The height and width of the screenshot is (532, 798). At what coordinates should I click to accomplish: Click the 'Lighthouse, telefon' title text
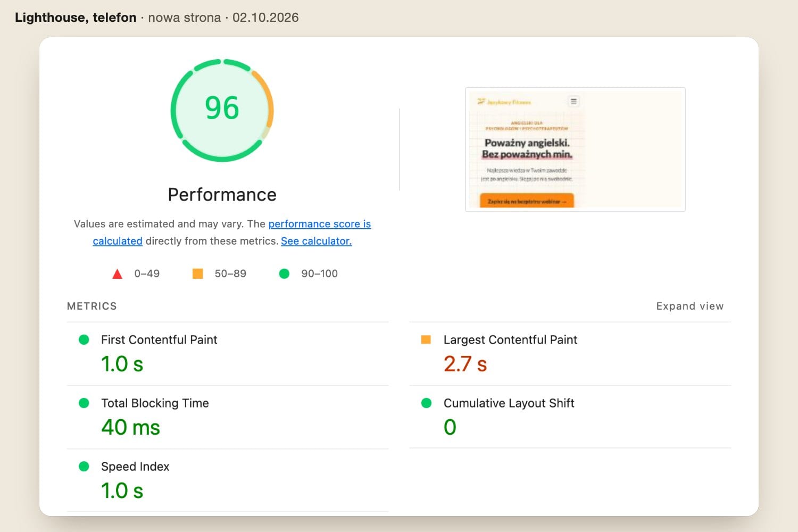(76, 18)
